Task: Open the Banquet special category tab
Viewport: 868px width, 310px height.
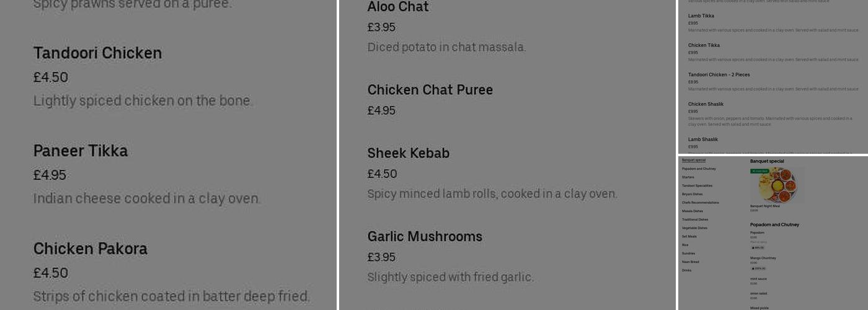Action: (x=694, y=160)
